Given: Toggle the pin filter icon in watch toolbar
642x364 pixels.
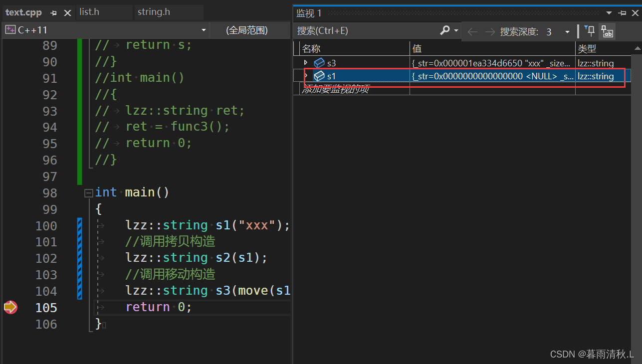Looking at the screenshot, I should (x=590, y=31).
